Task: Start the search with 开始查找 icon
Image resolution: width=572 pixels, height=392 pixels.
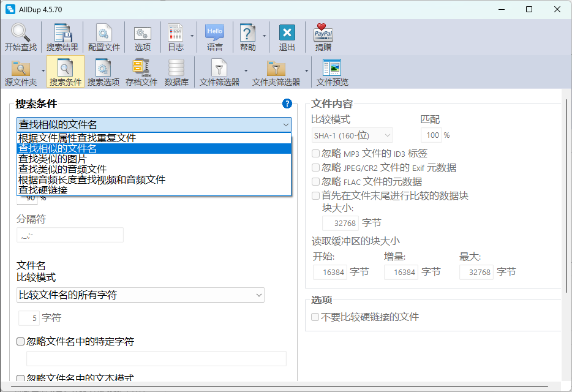Action: pos(21,37)
